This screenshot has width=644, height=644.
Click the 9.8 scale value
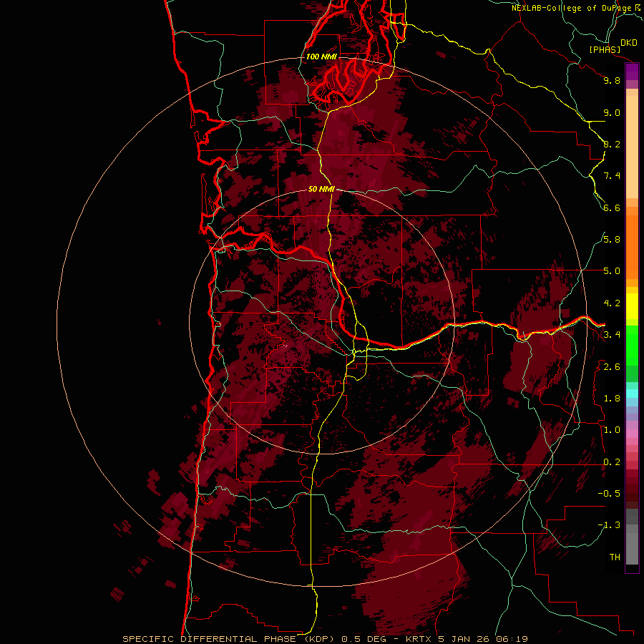click(612, 81)
